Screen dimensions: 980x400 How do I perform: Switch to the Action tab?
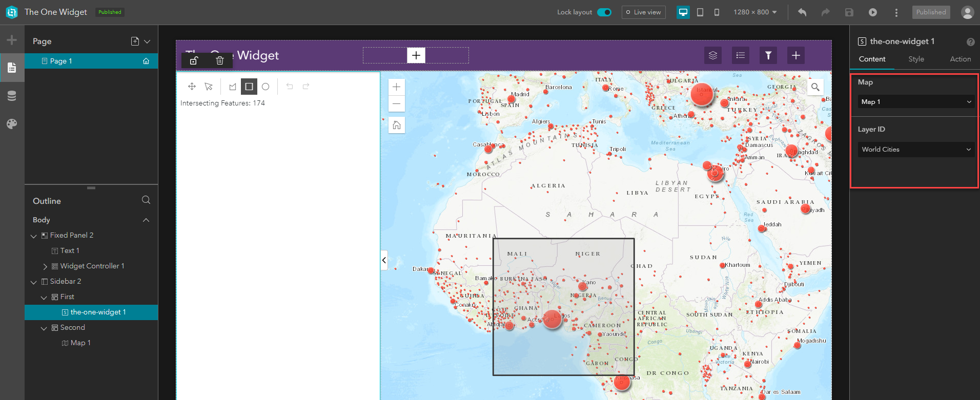point(960,59)
